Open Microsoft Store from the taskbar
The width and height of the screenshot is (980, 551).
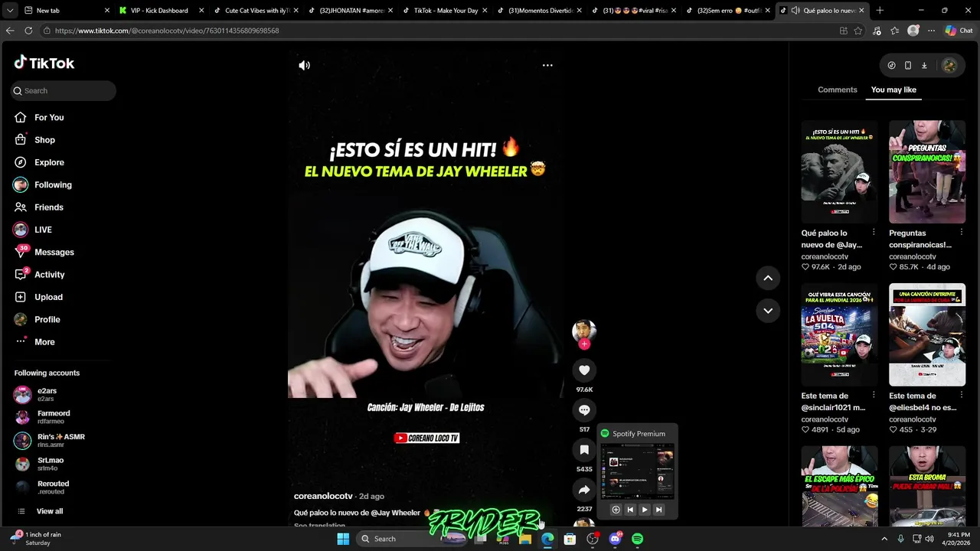point(570,539)
